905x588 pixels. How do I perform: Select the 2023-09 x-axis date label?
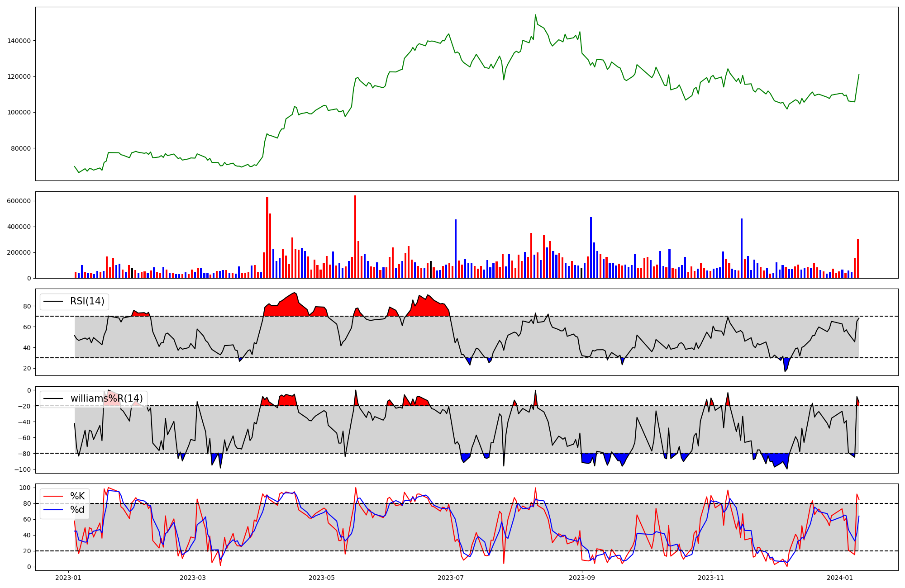click(582, 578)
